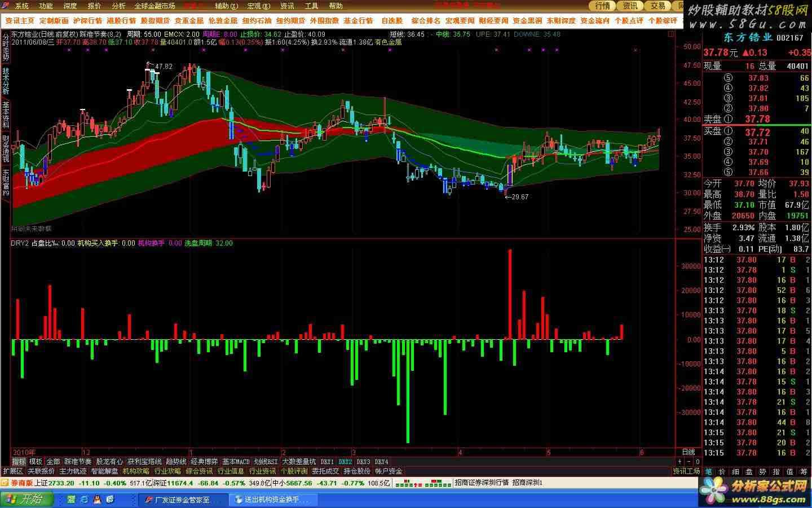Open the 工具 menu
This screenshot has height=508, width=812.
pyautogui.click(x=311, y=6)
